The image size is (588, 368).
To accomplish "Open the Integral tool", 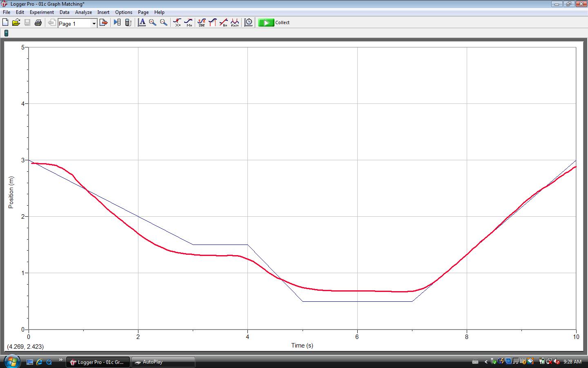I will pos(213,22).
